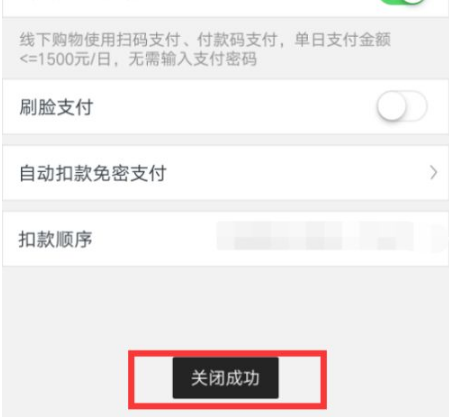
Task: Tap the 单日支付金额 text in description
Action: tap(343, 40)
